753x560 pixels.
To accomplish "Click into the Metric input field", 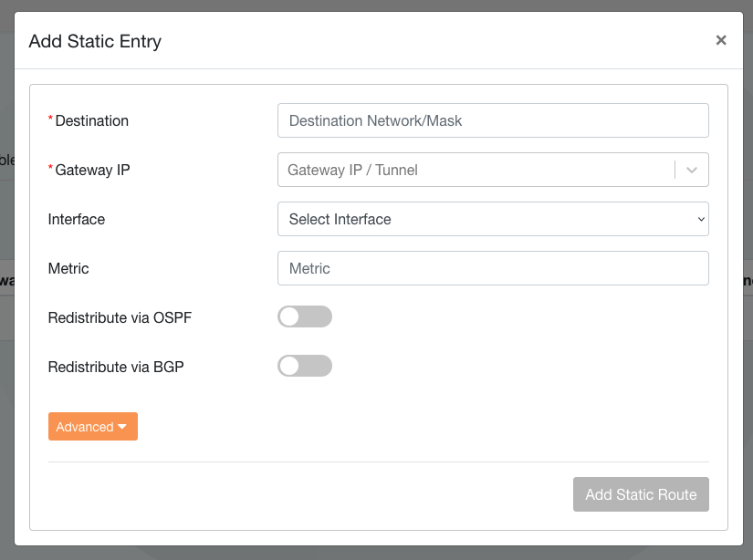I will (x=493, y=268).
